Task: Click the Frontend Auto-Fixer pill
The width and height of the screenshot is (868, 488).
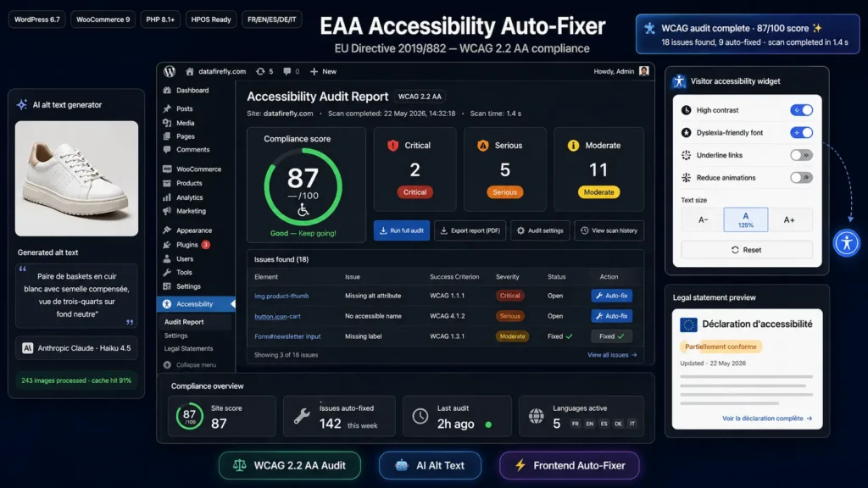Action: [x=569, y=465]
